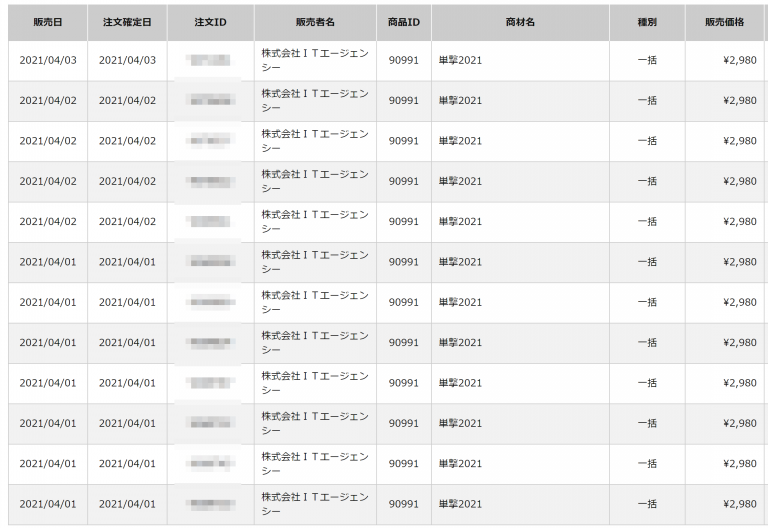The image size is (768, 528).
Task: Click the 販売価格 column header
Action: tap(724, 22)
